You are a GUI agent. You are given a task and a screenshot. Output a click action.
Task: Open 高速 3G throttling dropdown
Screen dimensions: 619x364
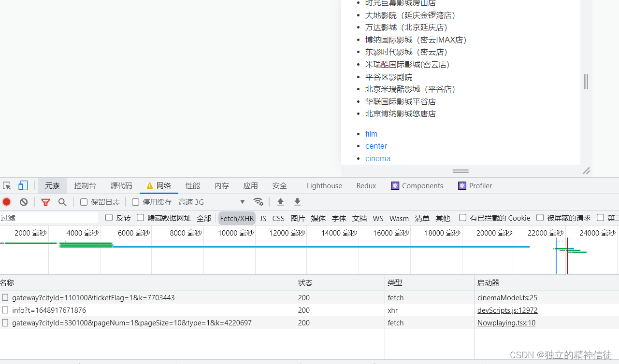[x=212, y=202]
